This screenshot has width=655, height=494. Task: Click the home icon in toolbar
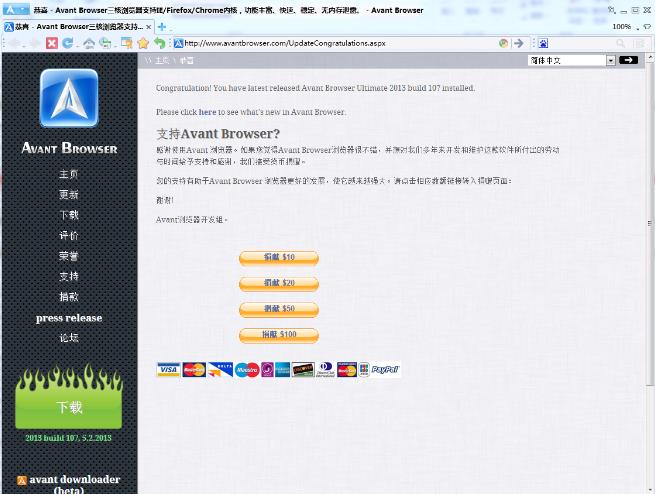coord(89,43)
